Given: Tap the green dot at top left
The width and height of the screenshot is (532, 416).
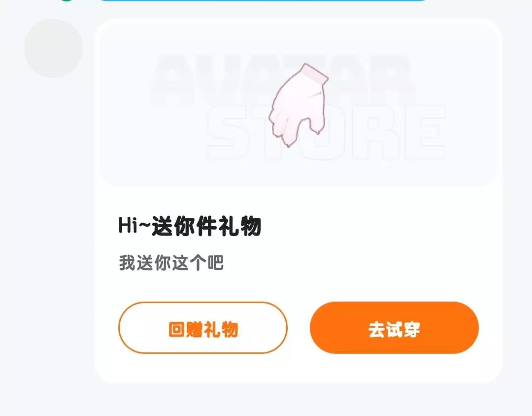Looking at the screenshot, I should [x=66, y=0].
